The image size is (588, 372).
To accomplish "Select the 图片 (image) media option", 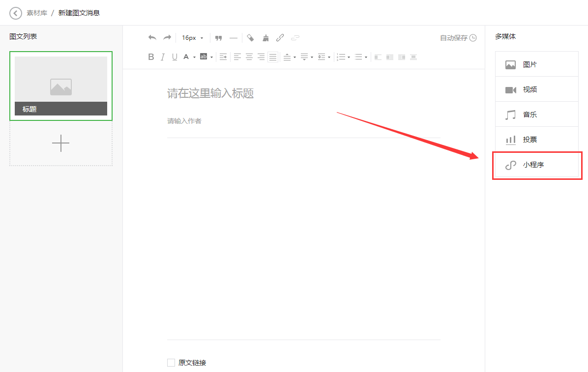I will click(536, 64).
